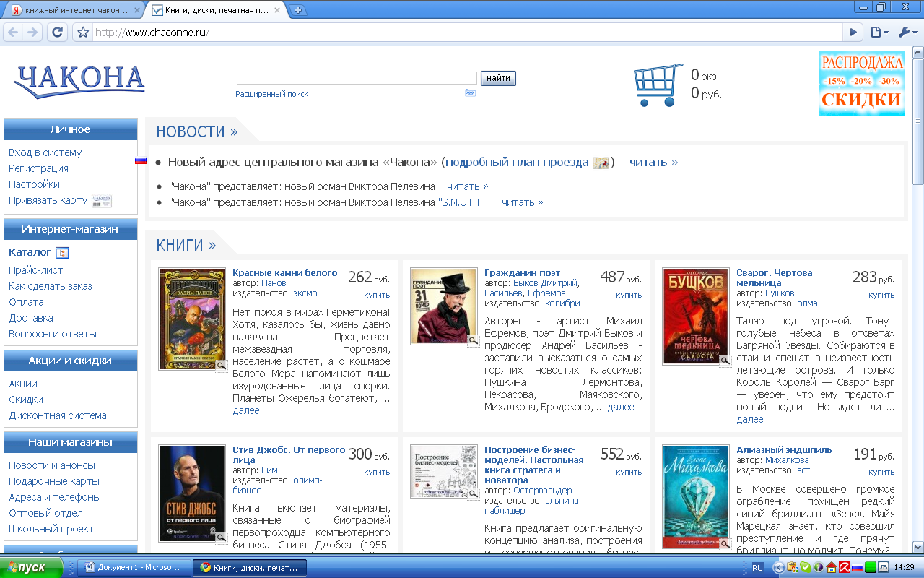Open the НОВОСТИ » section heading
Viewport: 924px width, 578px height.
(197, 131)
